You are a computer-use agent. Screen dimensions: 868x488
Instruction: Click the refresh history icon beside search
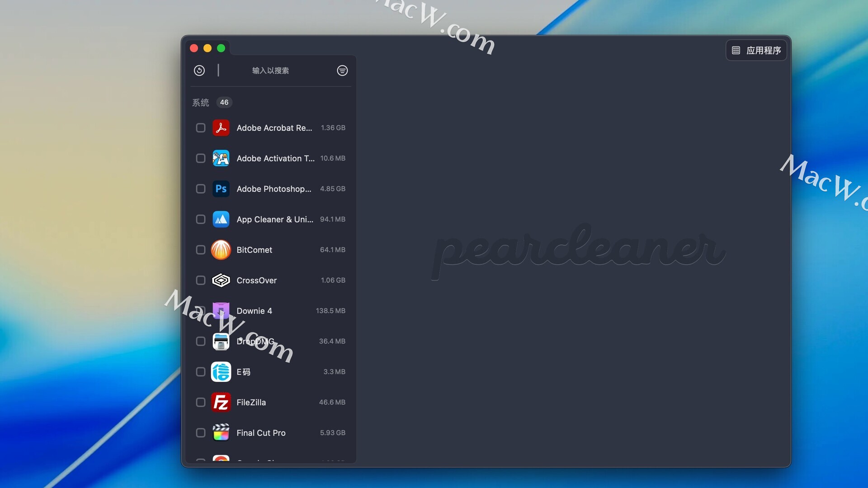[199, 70]
